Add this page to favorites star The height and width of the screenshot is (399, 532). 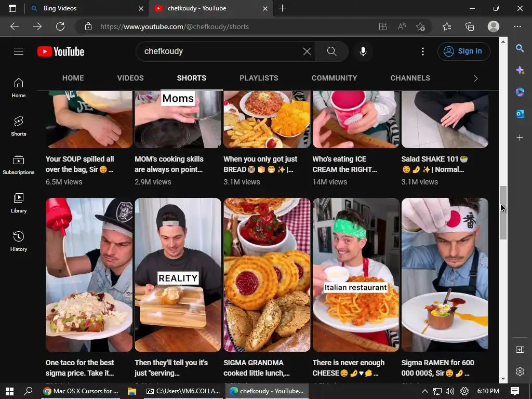(420, 26)
